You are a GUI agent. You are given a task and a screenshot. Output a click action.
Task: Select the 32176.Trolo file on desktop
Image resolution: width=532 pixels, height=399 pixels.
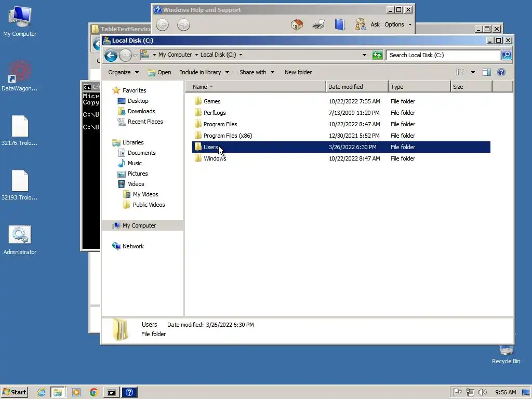(x=20, y=130)
